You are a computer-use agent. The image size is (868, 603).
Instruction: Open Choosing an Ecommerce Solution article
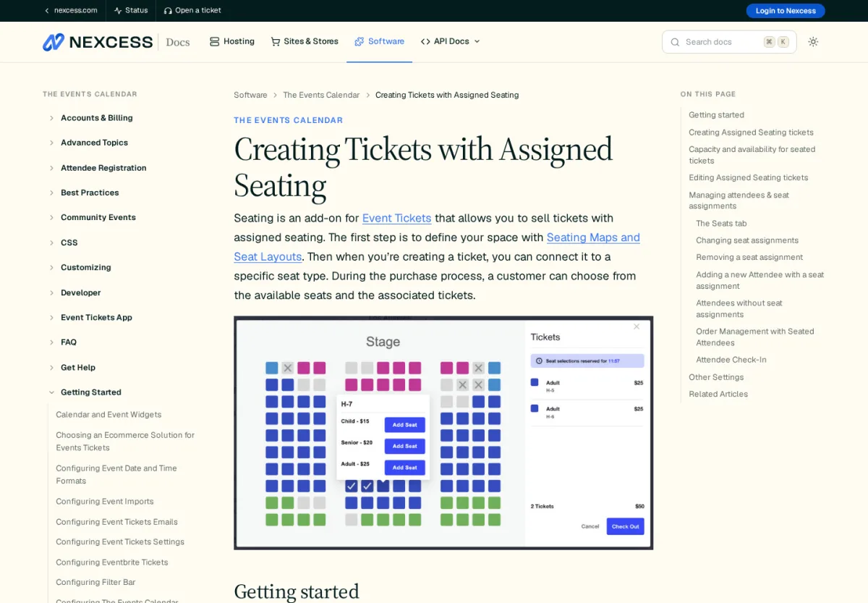pos(125,442)
